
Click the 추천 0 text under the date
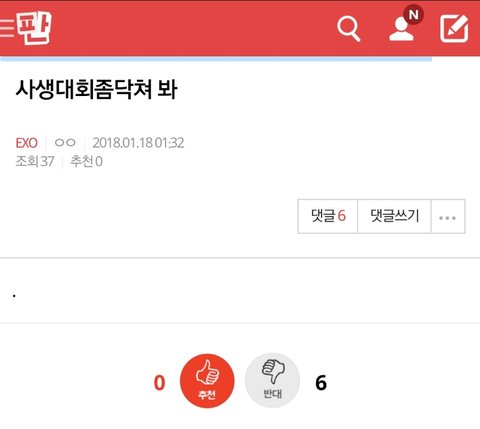(86, 161)
